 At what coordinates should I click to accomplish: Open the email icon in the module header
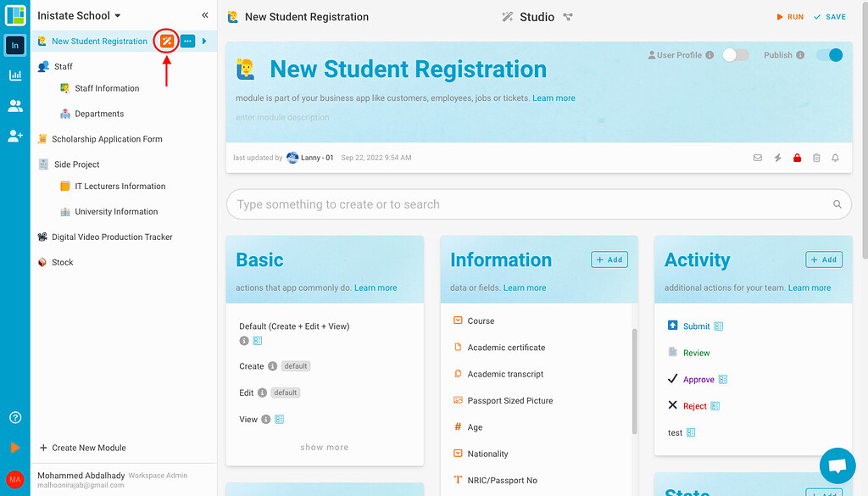coord(758,158)
